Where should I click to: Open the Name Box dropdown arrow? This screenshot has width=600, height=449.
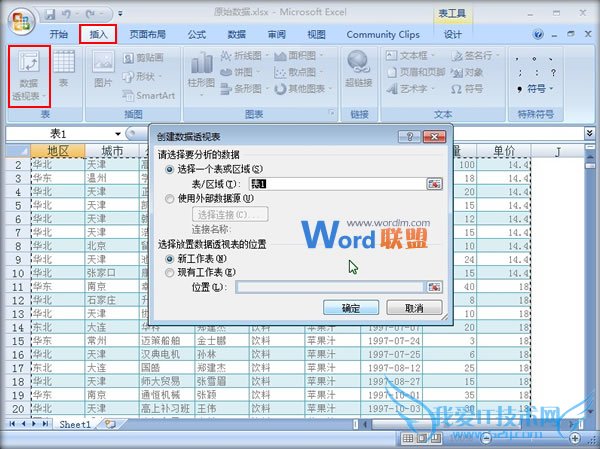(x=118, y=134)
